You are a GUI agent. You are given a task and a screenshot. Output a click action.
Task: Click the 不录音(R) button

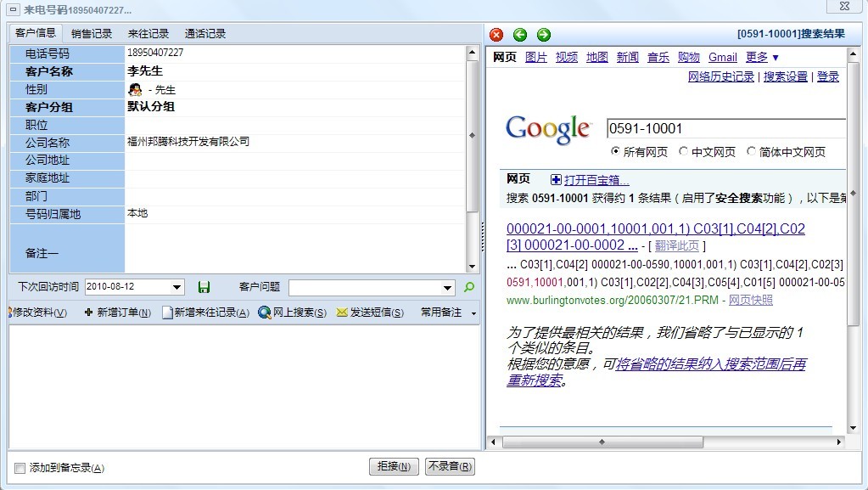(450, 467)
